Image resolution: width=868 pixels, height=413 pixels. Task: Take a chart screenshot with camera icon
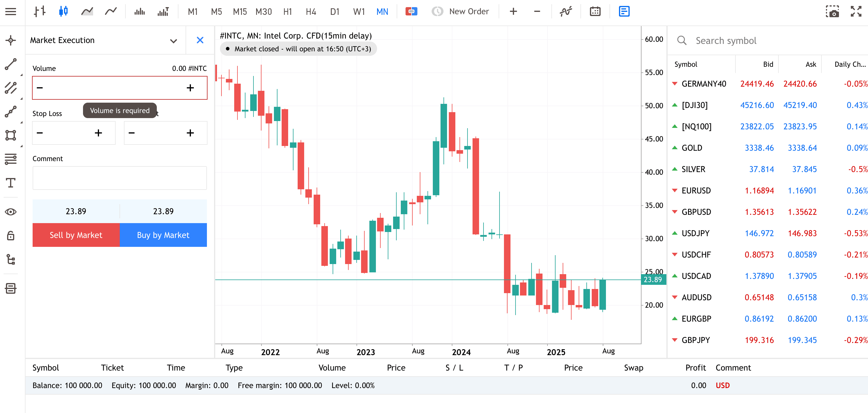pos(832,12)
